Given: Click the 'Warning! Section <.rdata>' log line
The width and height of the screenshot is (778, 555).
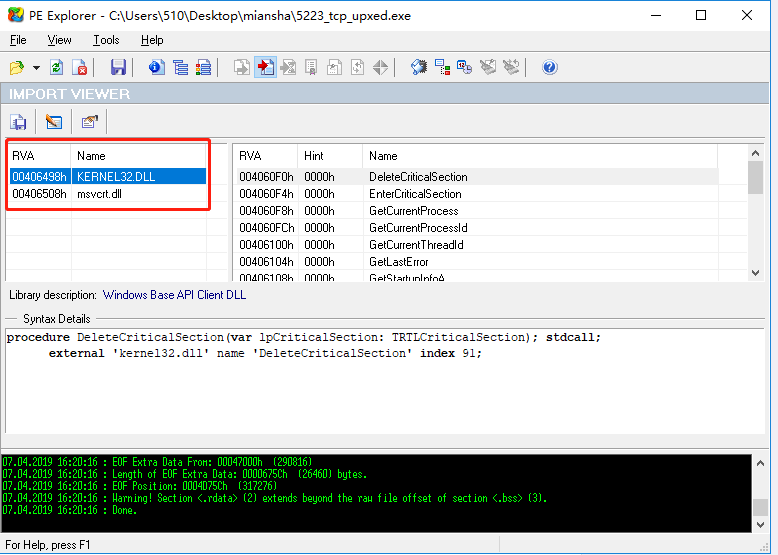Looking at the screenshot, I should (274, 498).
